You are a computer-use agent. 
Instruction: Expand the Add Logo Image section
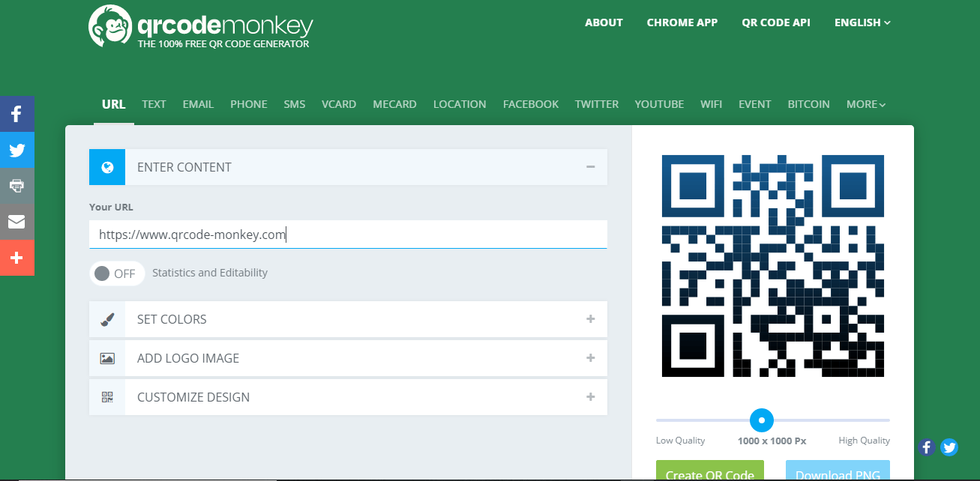pyautogui.click(x=591, y=358)
